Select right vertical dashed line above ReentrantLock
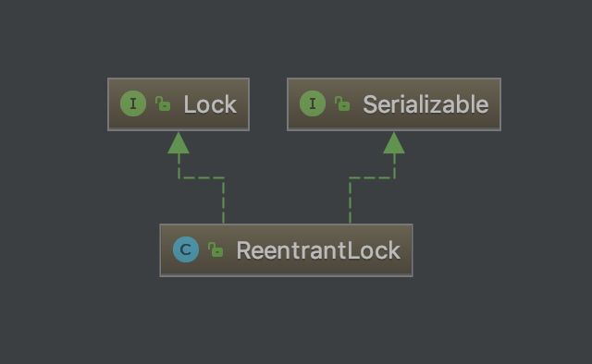Screen dimensions: 592x364 click(x=350, y=200)
